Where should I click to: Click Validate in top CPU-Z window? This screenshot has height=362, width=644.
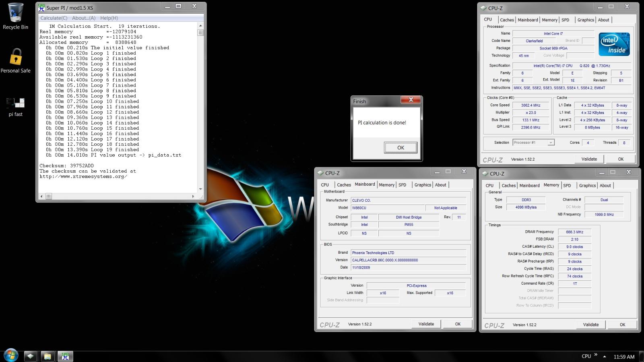pos(589,159)
